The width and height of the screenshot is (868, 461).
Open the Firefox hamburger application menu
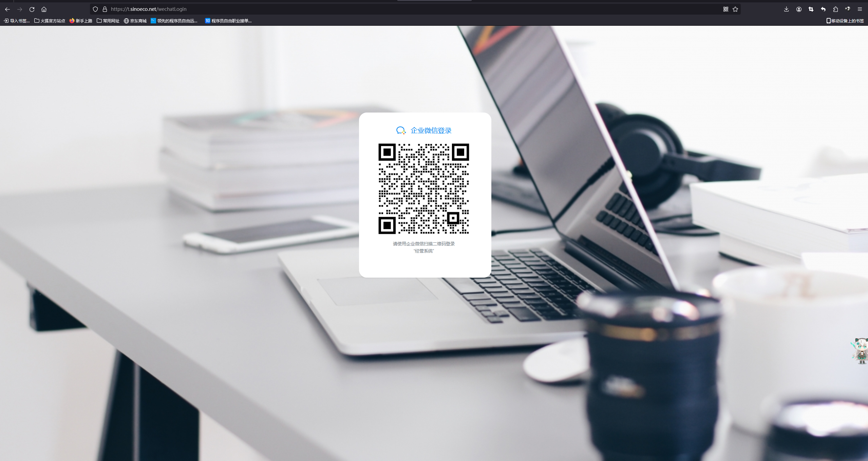tap(860, 9)
